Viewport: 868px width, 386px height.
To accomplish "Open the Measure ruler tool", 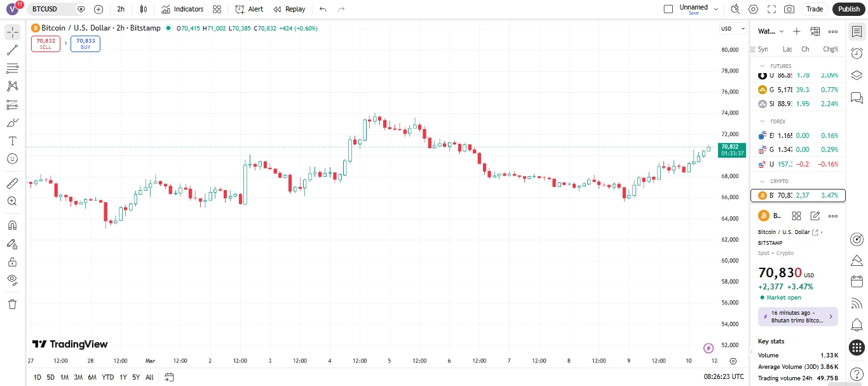I will coord(12,184).
